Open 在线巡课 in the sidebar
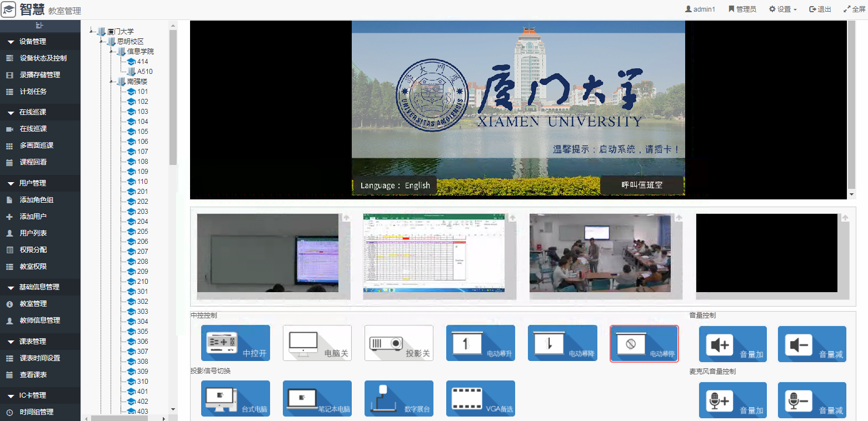This screenshot has height=421, width=868. pyautogui.click(x=33, y=129)
